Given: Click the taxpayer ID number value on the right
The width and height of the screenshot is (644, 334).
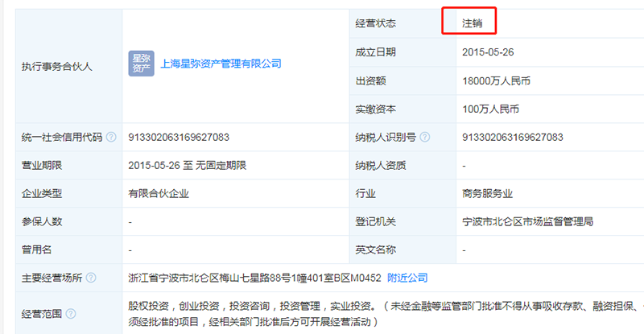Looking at the screenshot, I should pos(513,138).
